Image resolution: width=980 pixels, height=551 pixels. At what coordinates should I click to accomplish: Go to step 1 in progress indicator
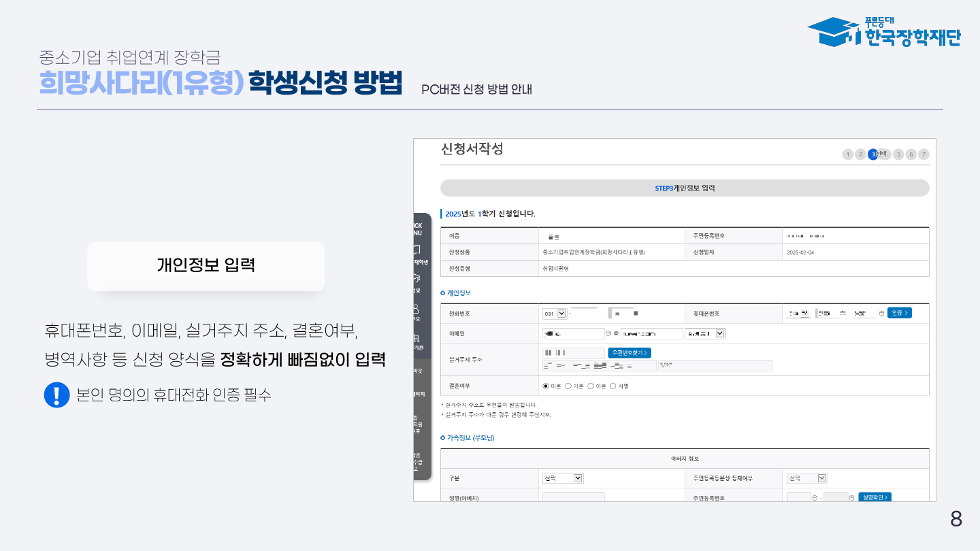pyautogui.click(x=848, y=154)
